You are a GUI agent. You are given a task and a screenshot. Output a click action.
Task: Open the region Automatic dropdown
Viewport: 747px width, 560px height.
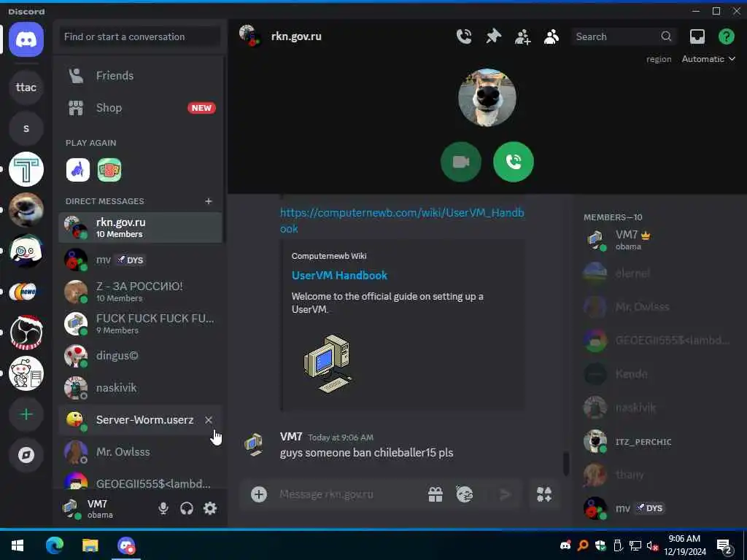[x=708, y=59]
